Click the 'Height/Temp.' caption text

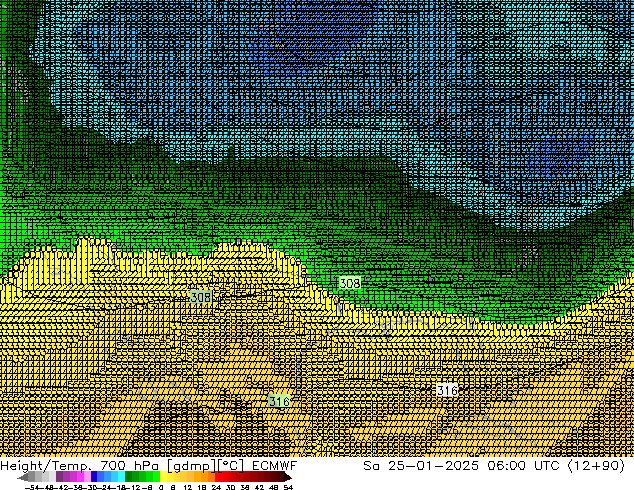point(46,466)
